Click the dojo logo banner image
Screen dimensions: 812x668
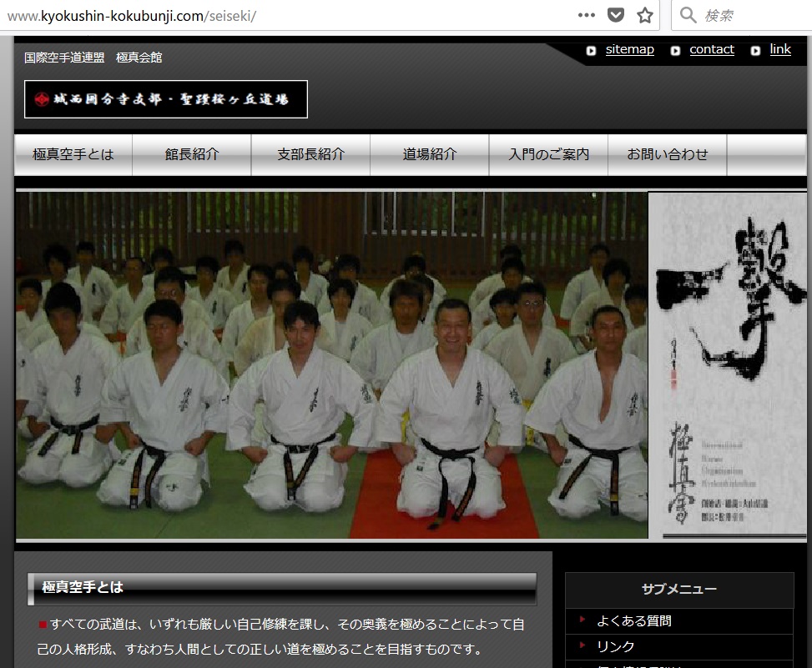[x=166, y=99]
